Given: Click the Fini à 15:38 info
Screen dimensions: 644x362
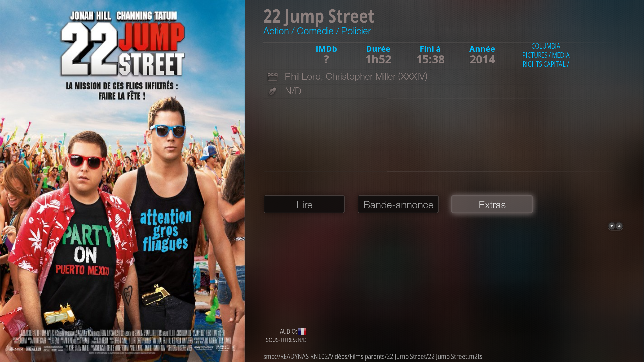Looking at the screenshot, I should tap(430, 55).
